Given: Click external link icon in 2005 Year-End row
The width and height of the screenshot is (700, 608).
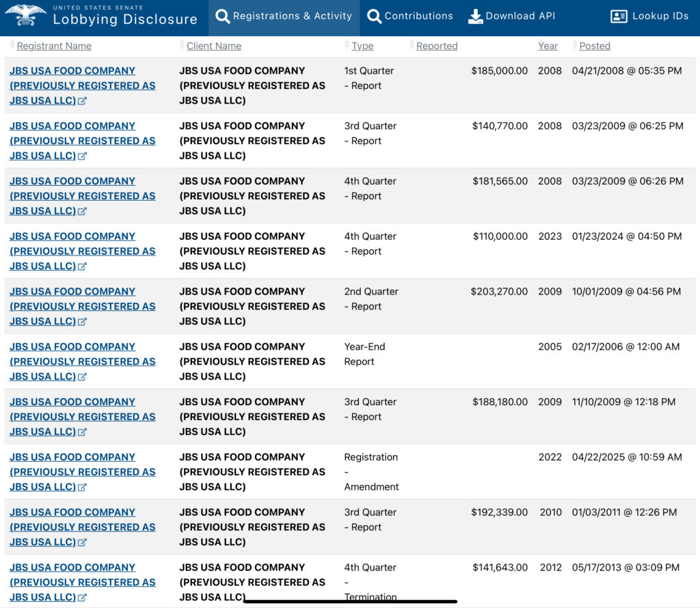Looking at the screenshot, I should pos(83,377).
